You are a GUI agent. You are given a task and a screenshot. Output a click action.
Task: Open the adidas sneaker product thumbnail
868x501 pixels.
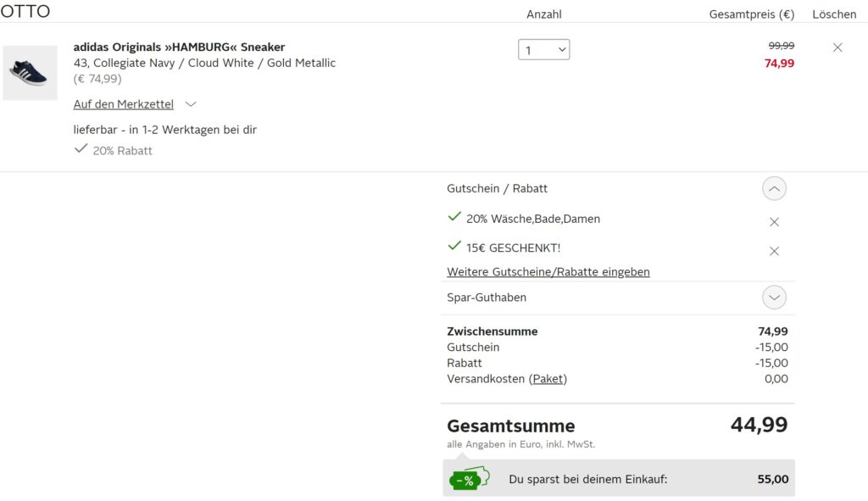(x=30, y=73)
